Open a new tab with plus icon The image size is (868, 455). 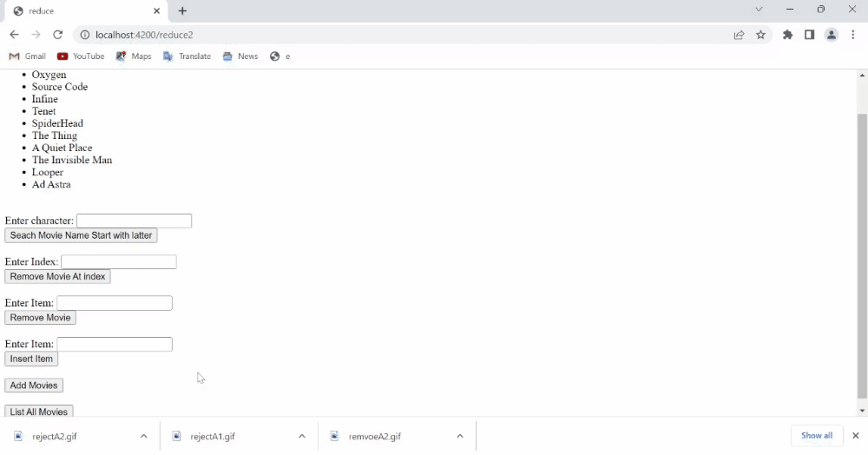(182, 10)
